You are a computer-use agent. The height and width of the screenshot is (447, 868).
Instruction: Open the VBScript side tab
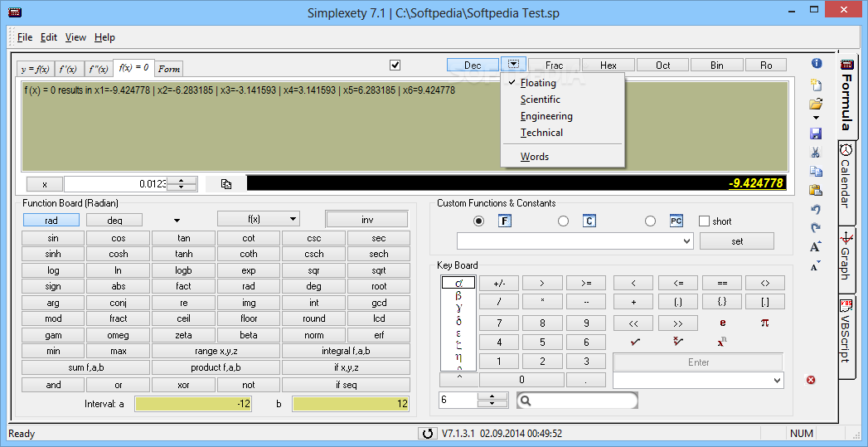click(x=846, y=337)
